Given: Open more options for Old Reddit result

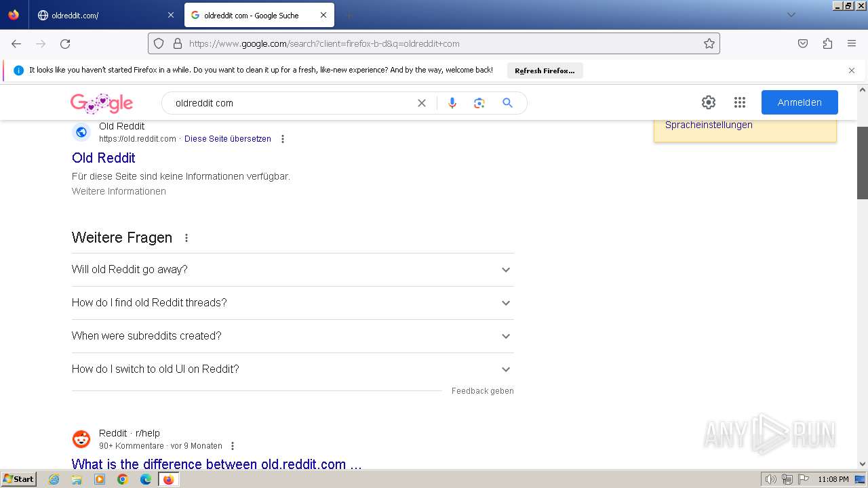Looking at the screenshot, I should (x=283, y=139).
